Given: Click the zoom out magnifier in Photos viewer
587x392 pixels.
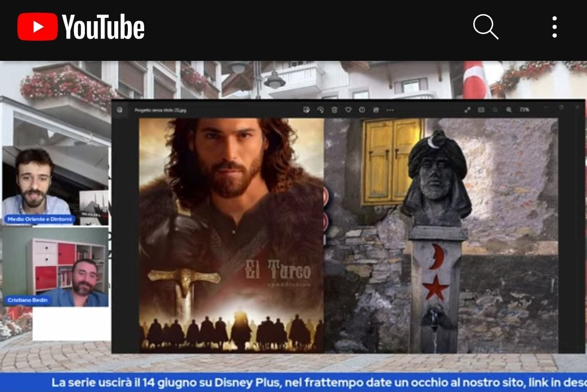Looking at the screenshot, I should click(495, 110).
